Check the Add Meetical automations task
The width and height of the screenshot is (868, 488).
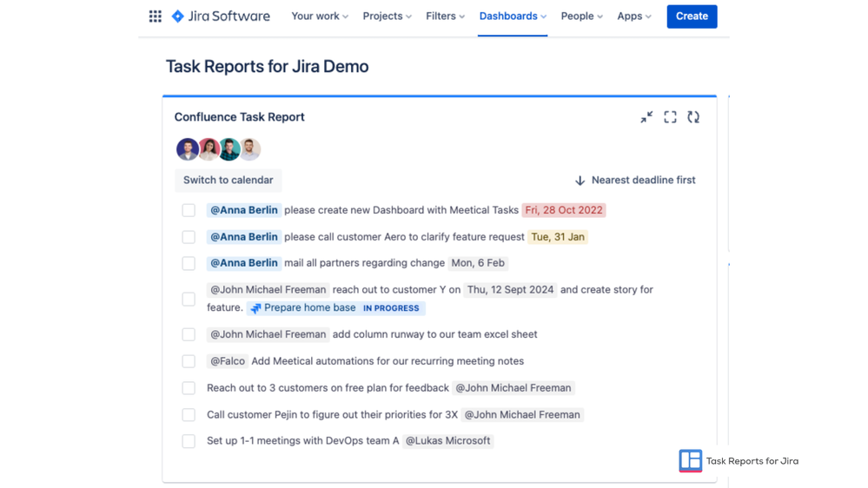[x=189, y=361]
